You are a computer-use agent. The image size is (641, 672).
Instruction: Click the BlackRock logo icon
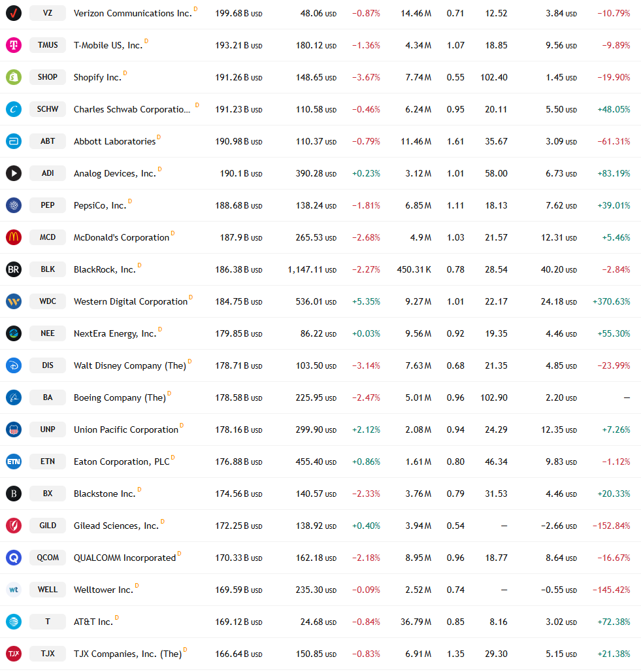[14, 269]
